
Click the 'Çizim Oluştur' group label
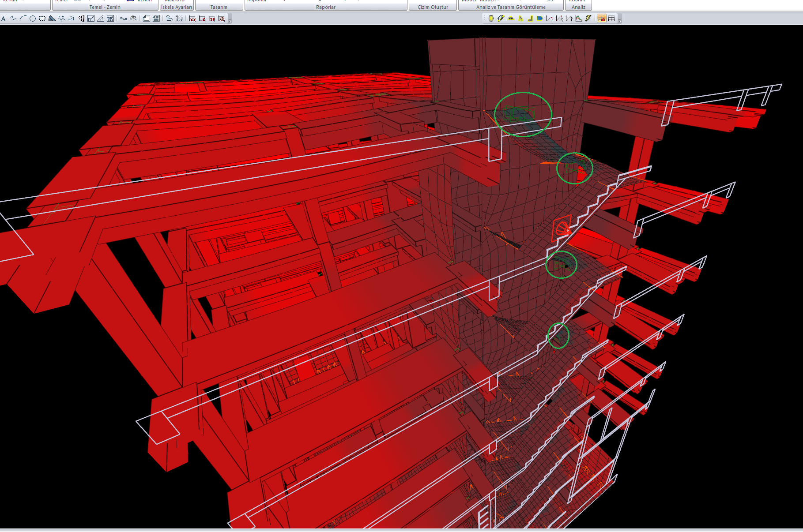pyautogui.click(x=433, y=7)
